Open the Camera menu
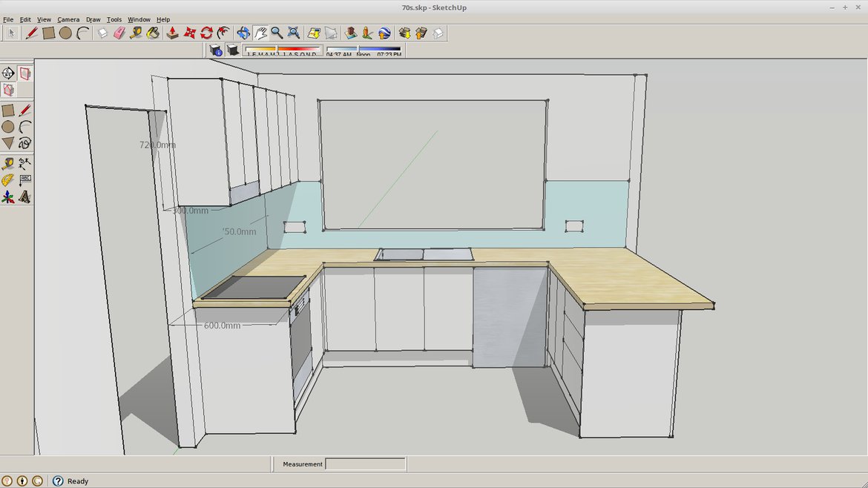Viewport: 868px width, 488px height. pos(68,19)
